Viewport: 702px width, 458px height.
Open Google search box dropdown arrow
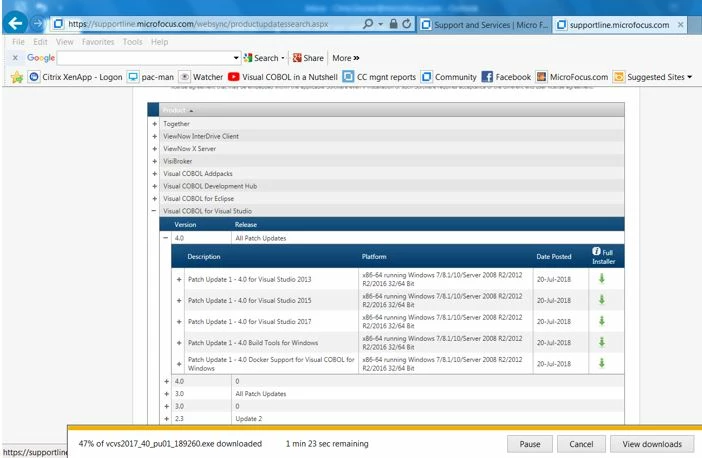236,58
